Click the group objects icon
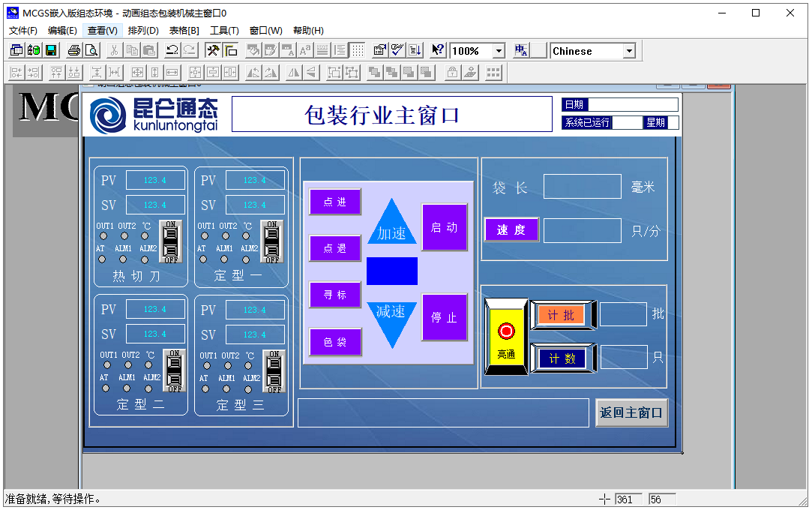The image size is (812, 510). [334, 73]
